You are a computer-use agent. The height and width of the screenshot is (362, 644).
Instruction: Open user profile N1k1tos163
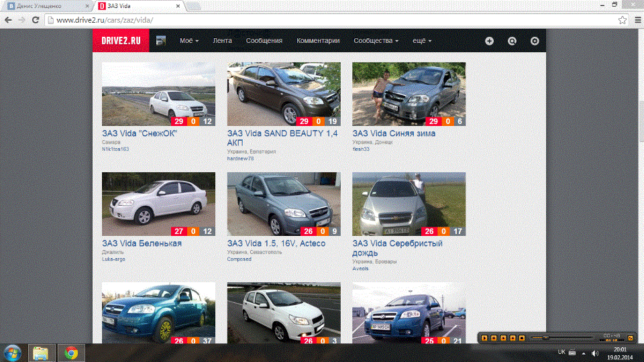[115, 149]
